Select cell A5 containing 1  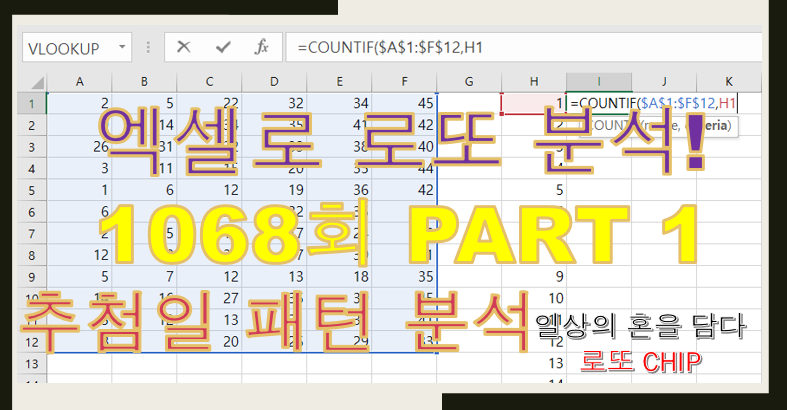pos(79,190)
